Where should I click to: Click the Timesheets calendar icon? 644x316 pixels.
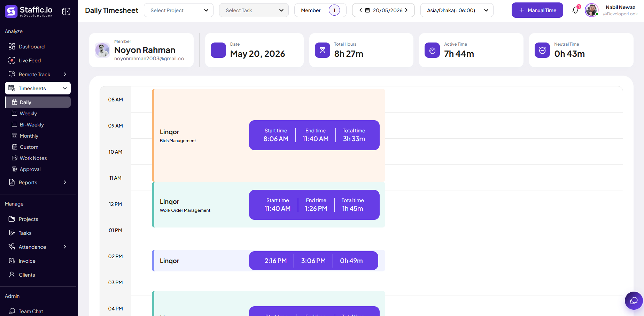coord(12,88)
